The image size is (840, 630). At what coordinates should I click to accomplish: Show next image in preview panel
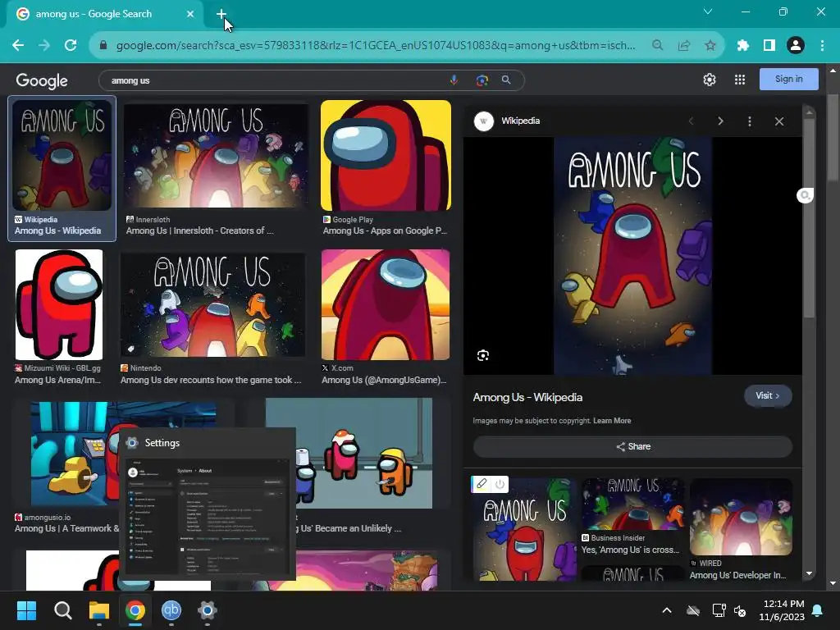click(720, 121)
